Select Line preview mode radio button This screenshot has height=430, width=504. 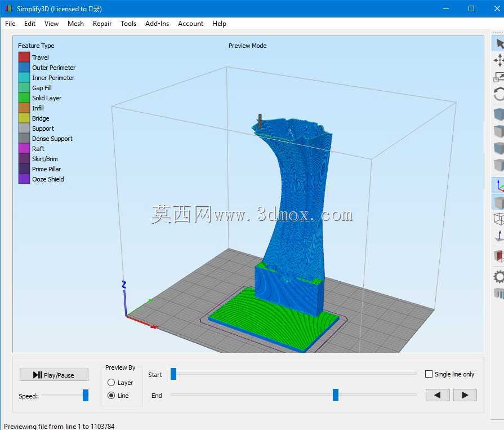(x=111, y=395)
